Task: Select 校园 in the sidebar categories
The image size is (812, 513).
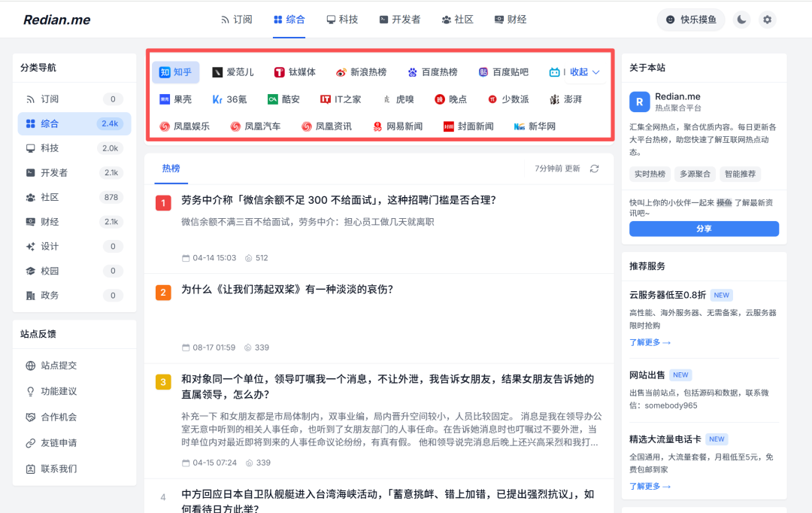Action: 74,271
